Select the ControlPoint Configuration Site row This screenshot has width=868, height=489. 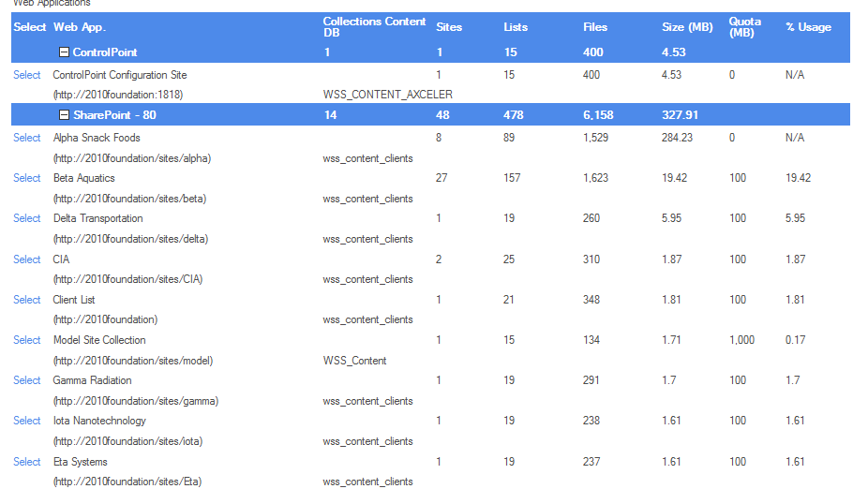[x=27, y=75]
